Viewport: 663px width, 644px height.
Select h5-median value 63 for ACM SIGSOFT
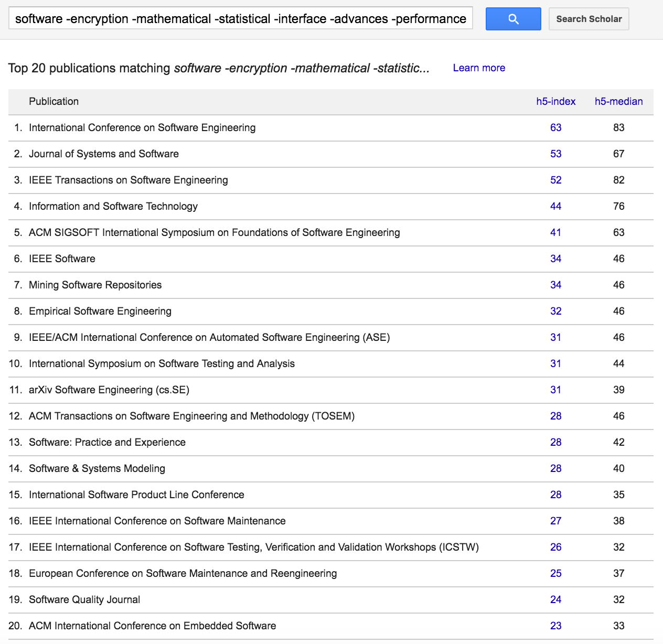(x=618, y=232)
